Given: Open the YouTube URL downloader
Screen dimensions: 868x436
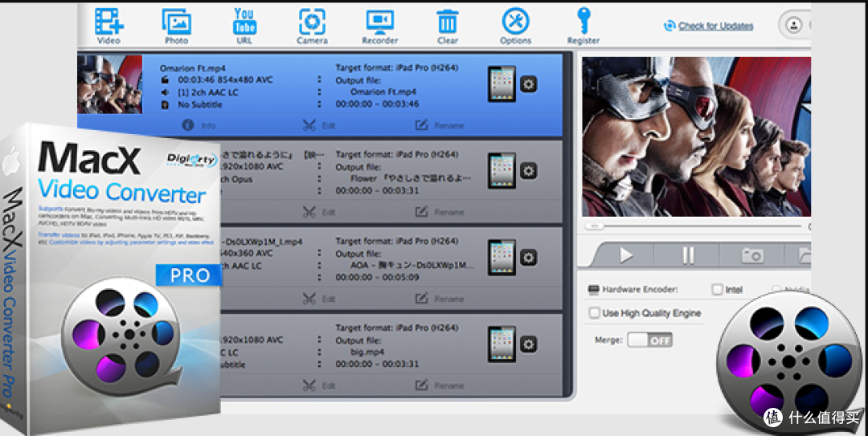Looking at the screenshot, I should [244, 26].
